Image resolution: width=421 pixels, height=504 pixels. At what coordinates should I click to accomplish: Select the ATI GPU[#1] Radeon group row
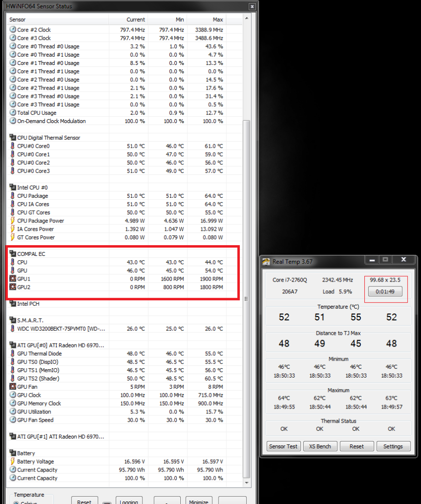57,437
